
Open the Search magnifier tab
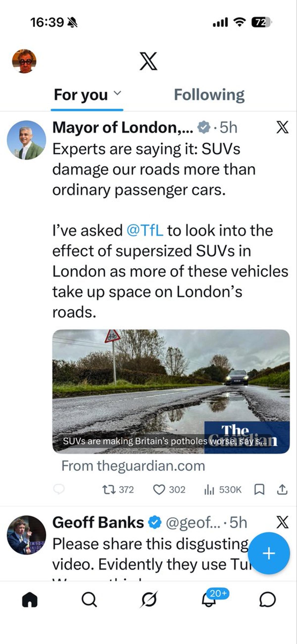pyautogui.click(x=89, y=599)
